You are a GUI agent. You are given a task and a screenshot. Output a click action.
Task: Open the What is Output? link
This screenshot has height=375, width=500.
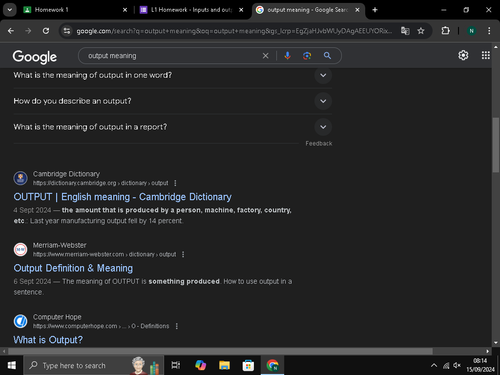point(48,340)
